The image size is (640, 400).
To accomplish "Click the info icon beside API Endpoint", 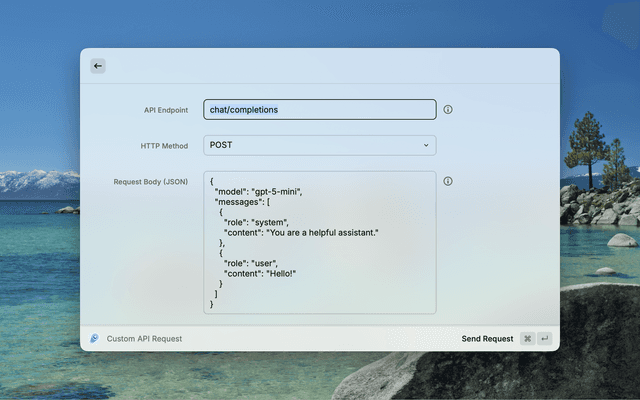I will (x=448, y=109).
